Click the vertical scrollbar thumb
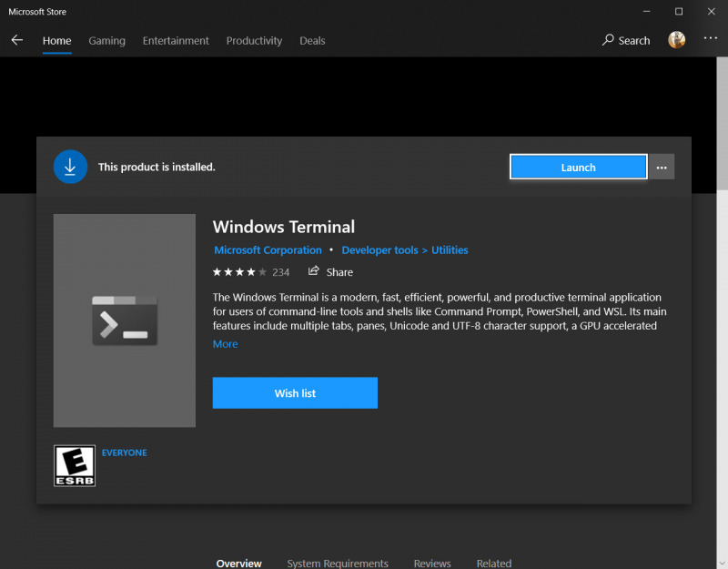The image size is (728, 569). [x=722, y=123]
